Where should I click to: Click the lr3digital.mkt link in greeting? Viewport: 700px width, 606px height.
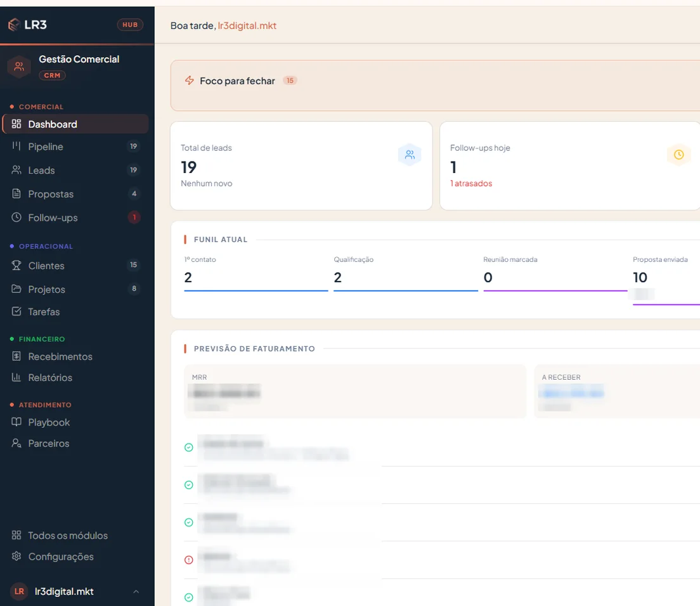click(x=247, y=26)
